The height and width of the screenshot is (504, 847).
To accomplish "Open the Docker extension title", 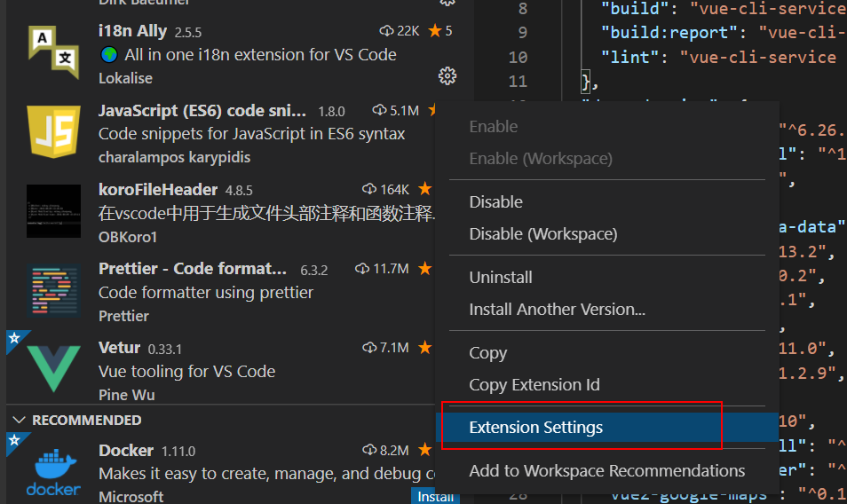I will 126,450.
